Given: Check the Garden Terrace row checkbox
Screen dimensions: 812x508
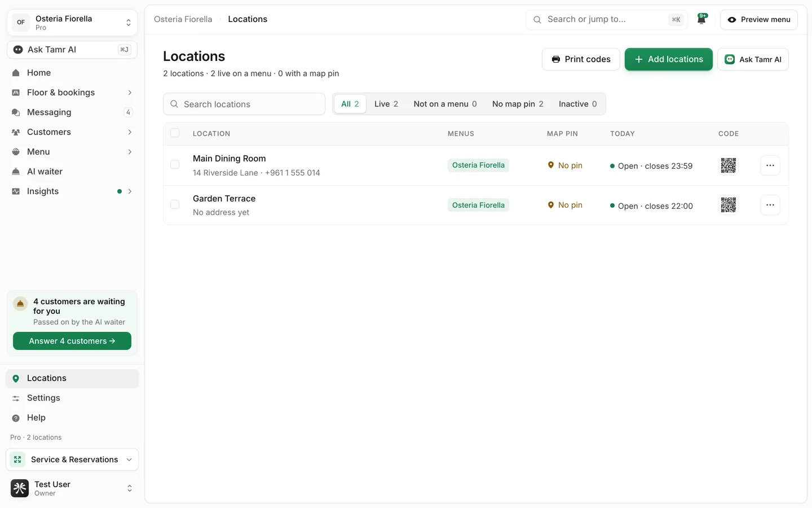Looking at the screenshot, I should pos(175,204).
